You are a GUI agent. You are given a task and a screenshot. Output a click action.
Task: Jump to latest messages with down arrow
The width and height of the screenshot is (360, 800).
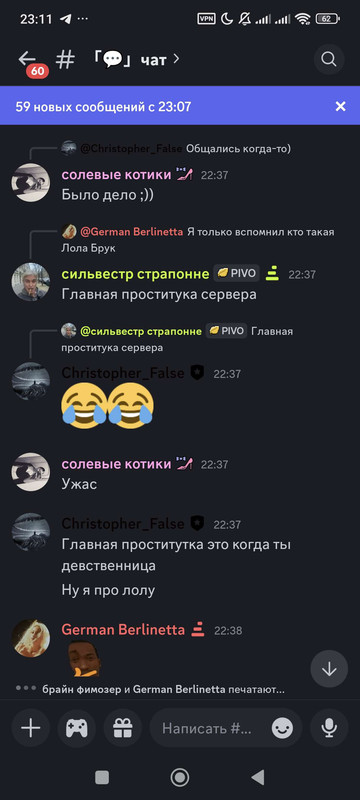(329, 669)
